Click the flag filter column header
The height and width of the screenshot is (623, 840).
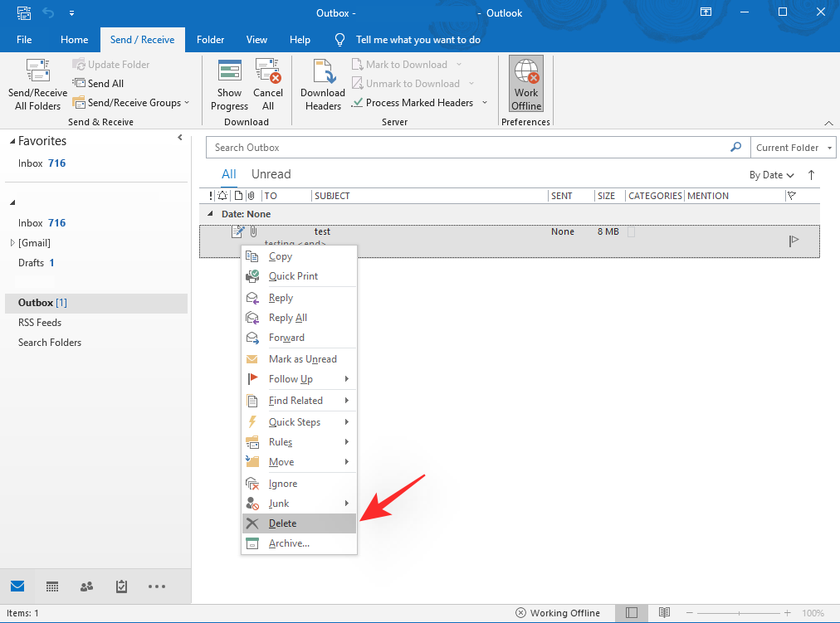(791, 196)
